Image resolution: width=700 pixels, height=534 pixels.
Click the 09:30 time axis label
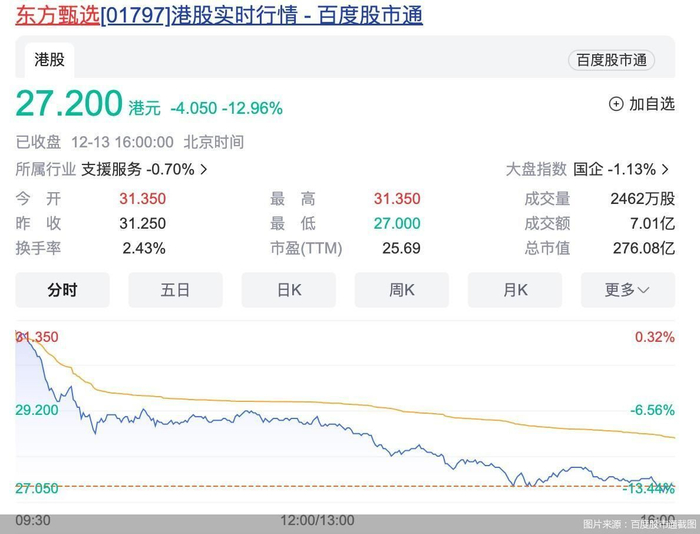pyautogui.click(x=33, y=520)
